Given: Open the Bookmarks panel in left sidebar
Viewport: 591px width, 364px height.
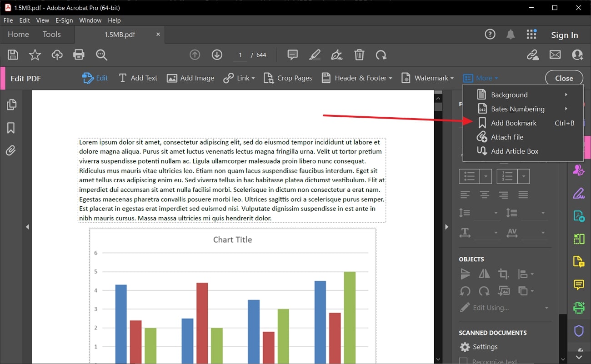Looking at the screenshot, I should click(x=11, y=128).
